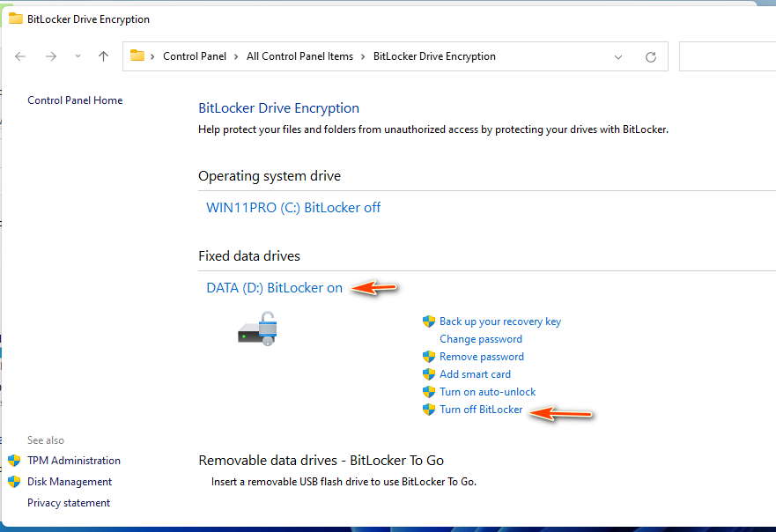776x532 pixels.
Task: Click shield icon beside Turn off BitLocker
Action: tap(429, 410)
